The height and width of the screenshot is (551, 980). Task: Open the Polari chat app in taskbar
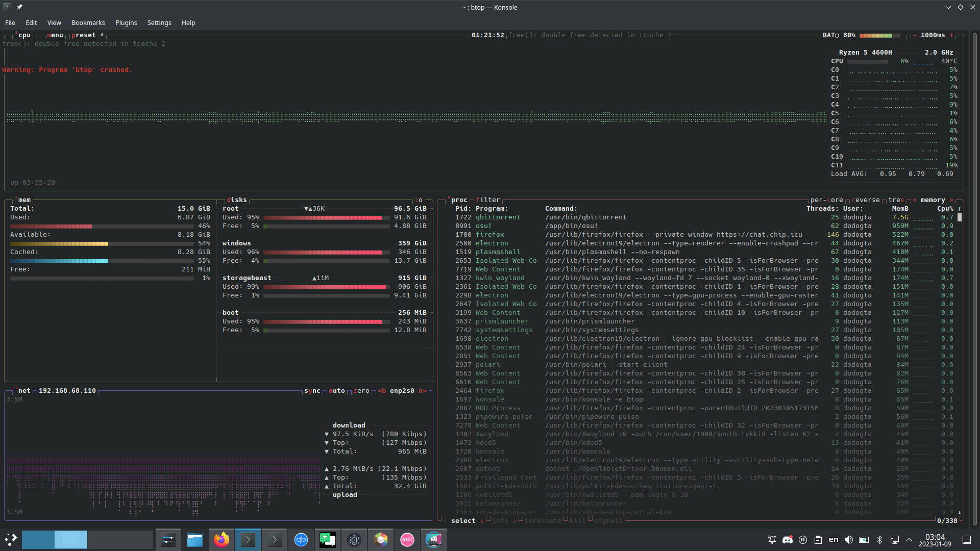pyautogui.click(x=327, y=539)
